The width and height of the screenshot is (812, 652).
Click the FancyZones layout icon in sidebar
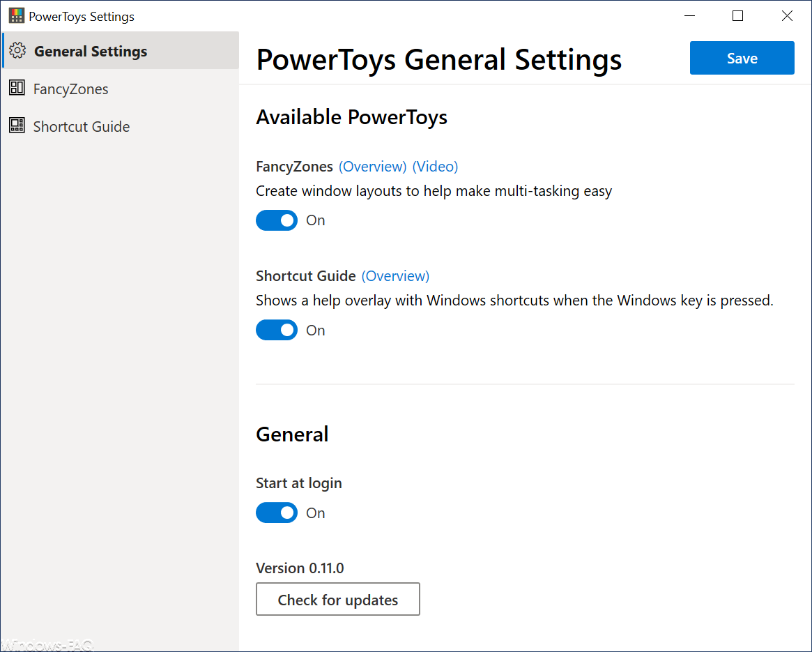pyautogui.click(x=17, y=88)
